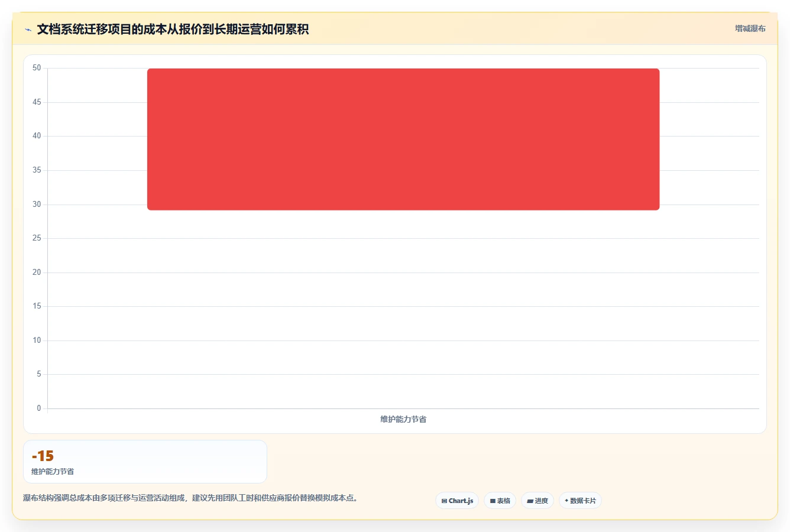Click the description text starting 瀑布结构强调
The height and width of the screenshot is (532, 790).
190,498
